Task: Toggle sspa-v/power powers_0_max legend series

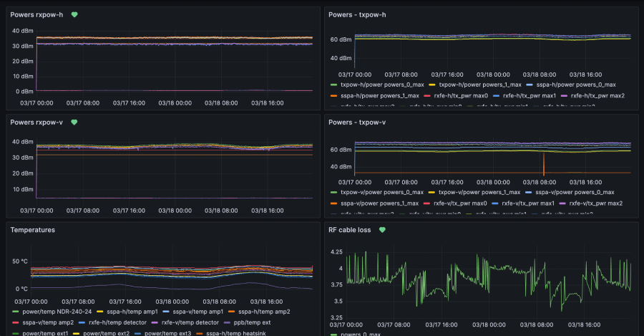Action: click(575, 193)
